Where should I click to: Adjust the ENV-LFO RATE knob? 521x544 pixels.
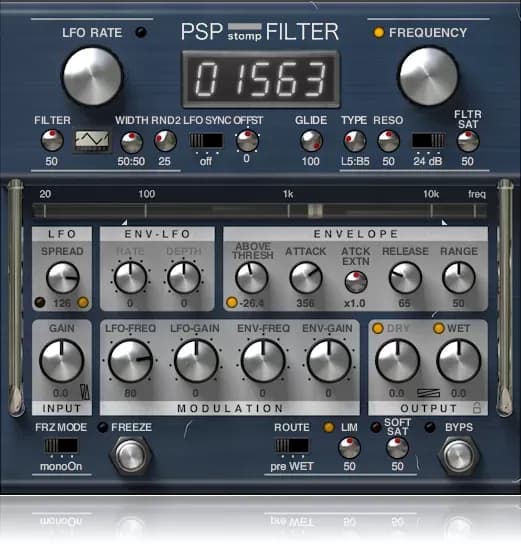click(130, 278)
